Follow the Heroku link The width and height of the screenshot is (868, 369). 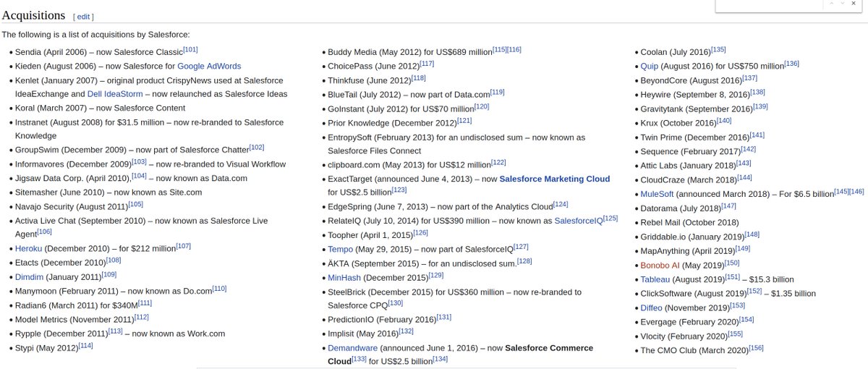point(28,249)
